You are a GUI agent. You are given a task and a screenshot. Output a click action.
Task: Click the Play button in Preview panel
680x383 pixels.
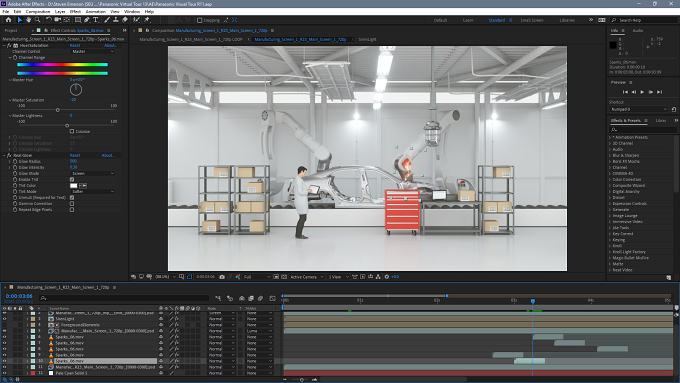pyautogui.click(x=642, y=92)
